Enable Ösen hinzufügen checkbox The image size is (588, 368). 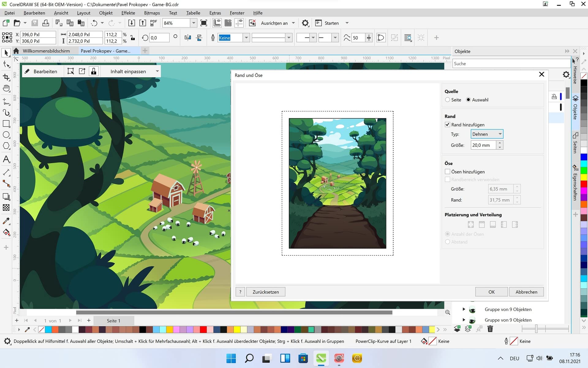[447, 171]
